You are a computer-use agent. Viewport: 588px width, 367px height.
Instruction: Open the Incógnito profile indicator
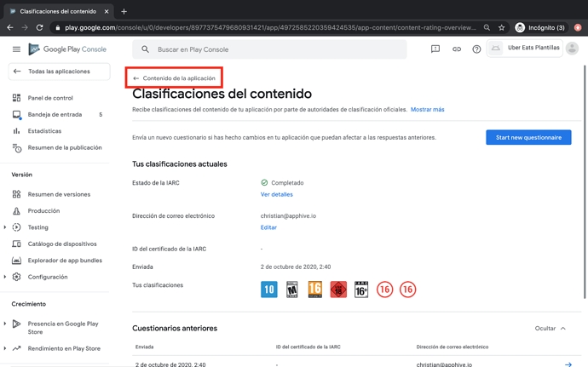(x=540, y=27)
